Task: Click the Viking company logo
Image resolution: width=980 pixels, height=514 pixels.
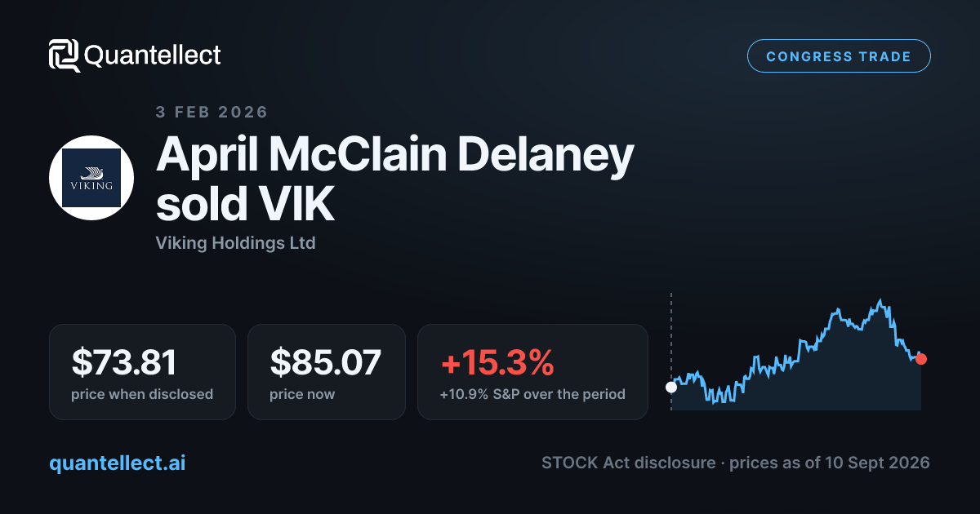Action: (x=91, y=178)
